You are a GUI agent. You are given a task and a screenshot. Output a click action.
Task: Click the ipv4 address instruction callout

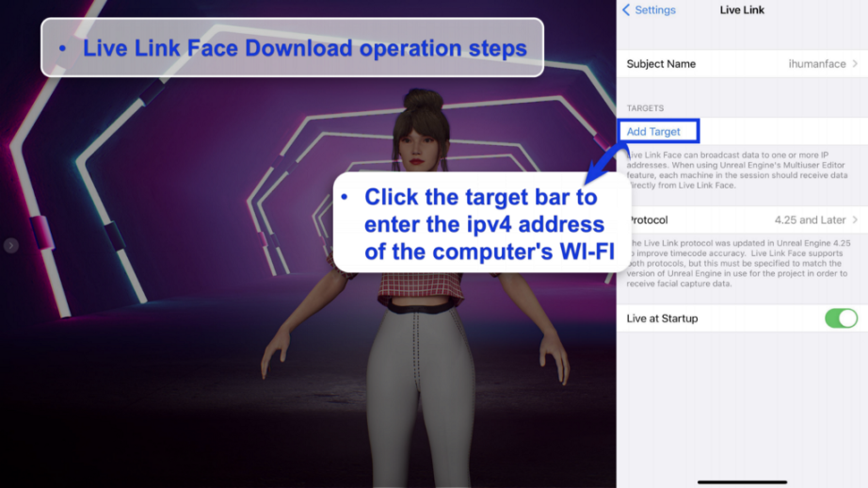coord(480,224)
